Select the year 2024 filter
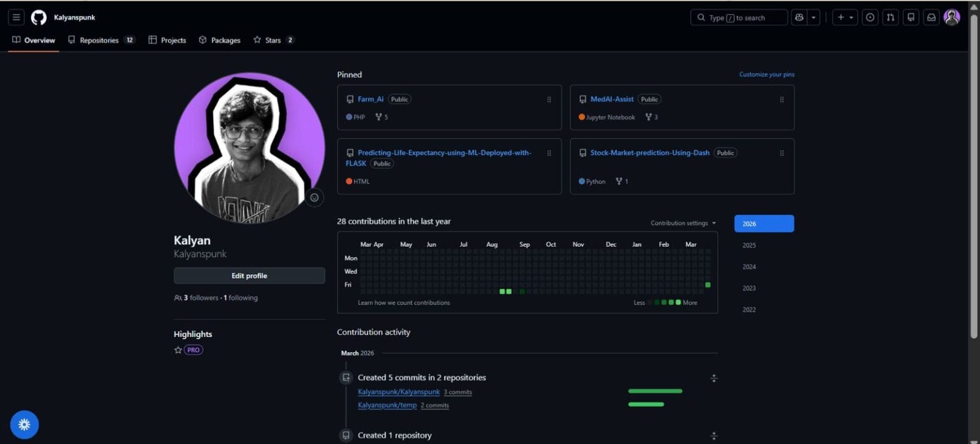The height and width of the screenshot is (444, 980). coord(748,266)
